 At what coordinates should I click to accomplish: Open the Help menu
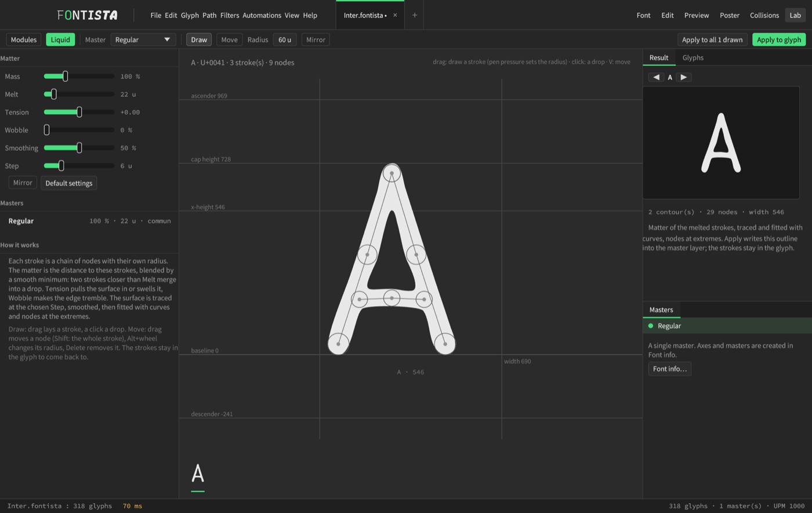(x=310, y=15)
